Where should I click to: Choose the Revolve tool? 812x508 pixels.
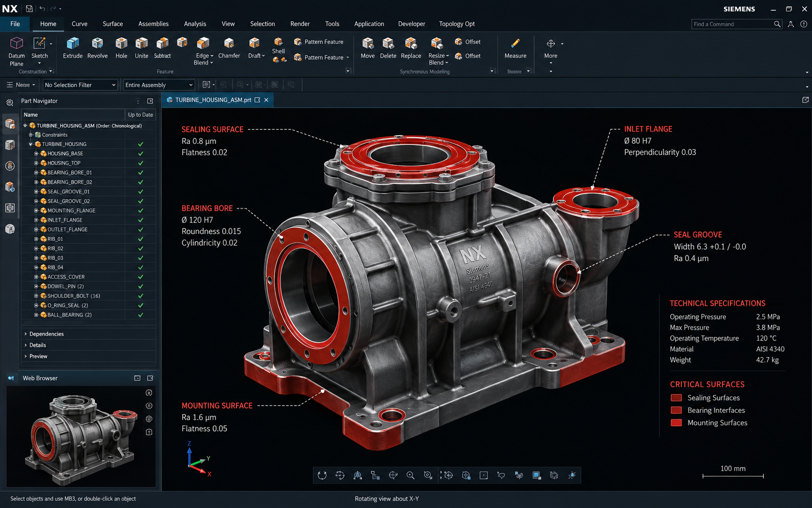(x=97, y=49)
